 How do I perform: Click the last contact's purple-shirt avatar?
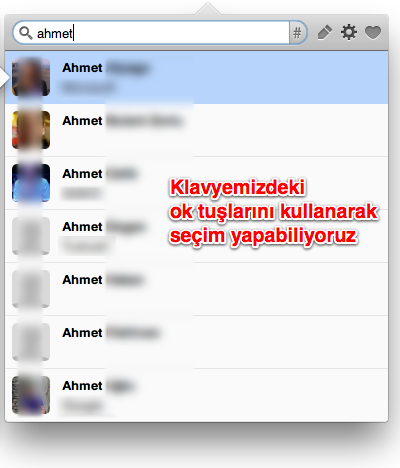point(31,395)
